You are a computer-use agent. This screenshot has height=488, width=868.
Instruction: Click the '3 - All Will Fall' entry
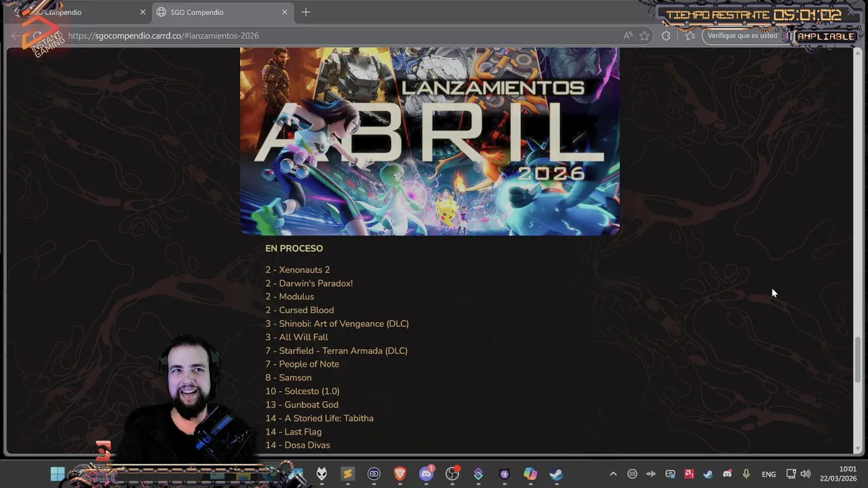[297, 337]
